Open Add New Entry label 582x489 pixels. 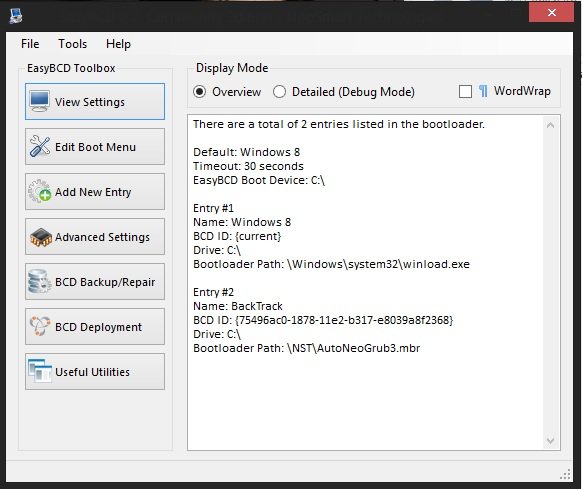click(x=93, y=192)
